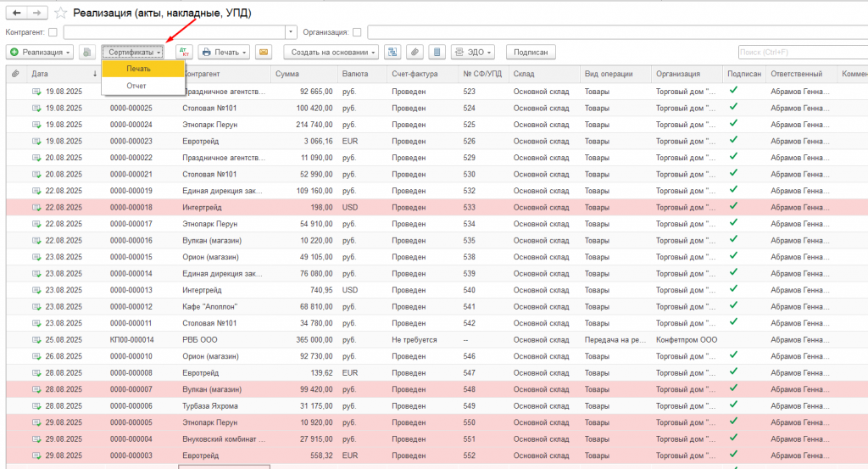This screenshot has height=469, width=868.
Task: Click the paperclip attachments toolbar icon
Action: point(415,52)
